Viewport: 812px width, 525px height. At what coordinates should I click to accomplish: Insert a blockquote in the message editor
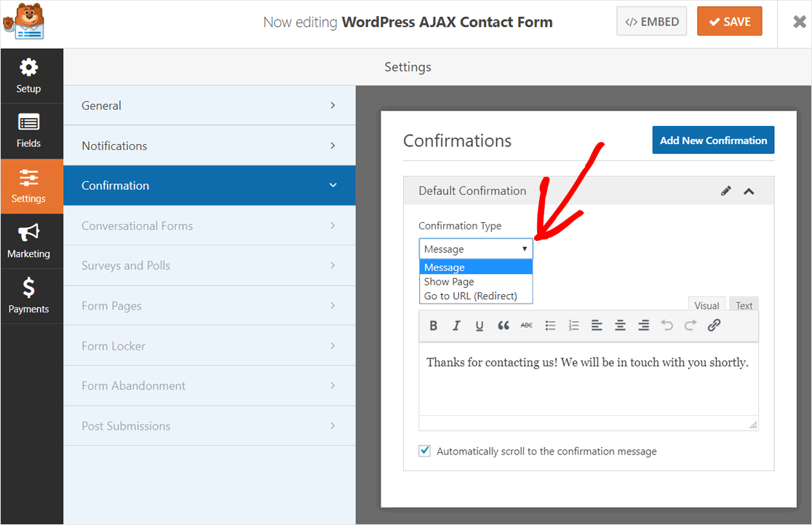pos(503,325)
